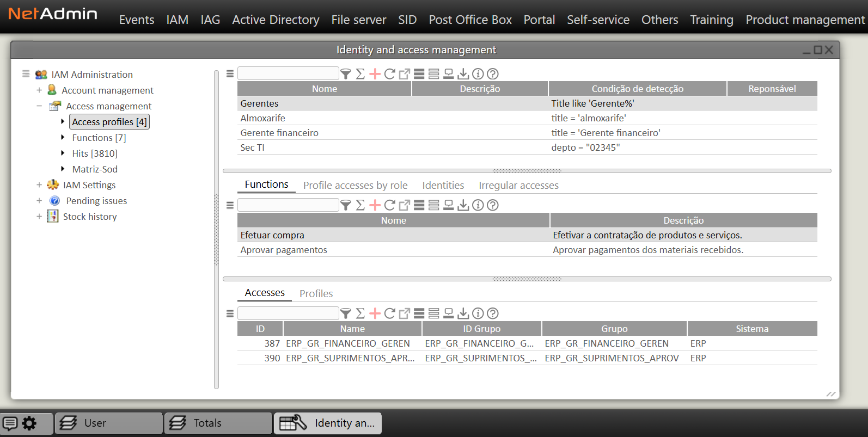
Task: Download the access profiles grid data
Action: (463, 73)
